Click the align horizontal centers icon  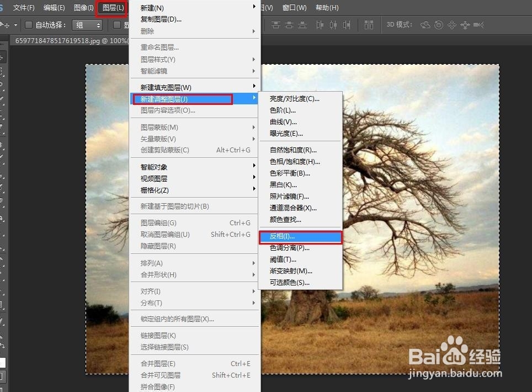tap(333, 25)
